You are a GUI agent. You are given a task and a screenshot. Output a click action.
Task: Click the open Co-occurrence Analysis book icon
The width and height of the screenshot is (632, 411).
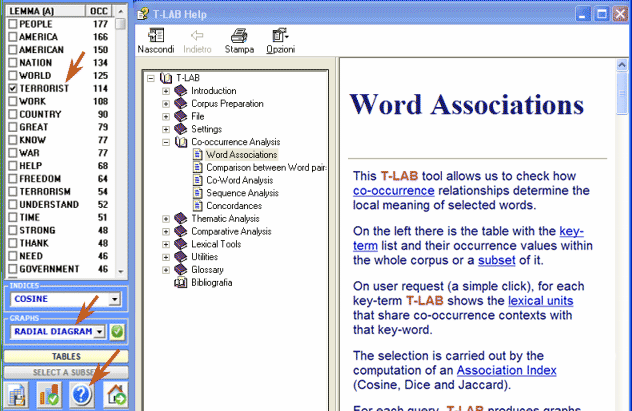tap(181, 142)
